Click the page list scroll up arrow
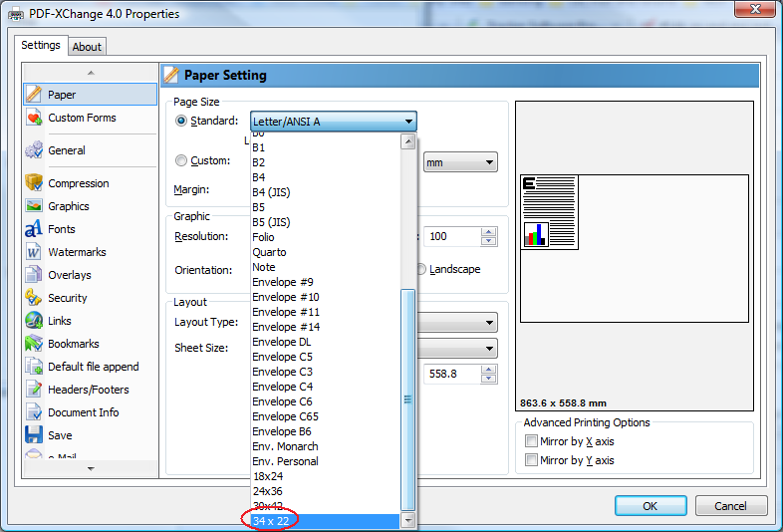Image resolution: width=783 pixels, height=532 pixels. click(x=408, y=141)
